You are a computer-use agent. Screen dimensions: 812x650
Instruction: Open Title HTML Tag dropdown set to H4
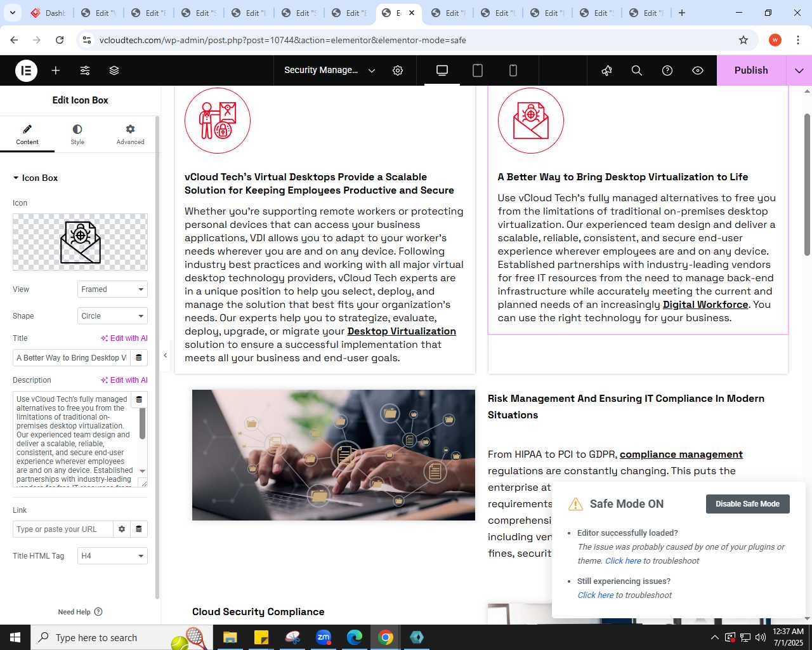tap(112, 556)
